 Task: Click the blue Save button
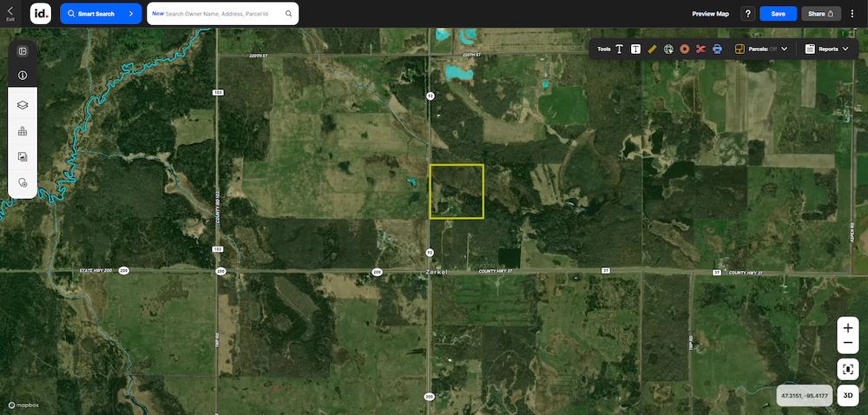778,14
